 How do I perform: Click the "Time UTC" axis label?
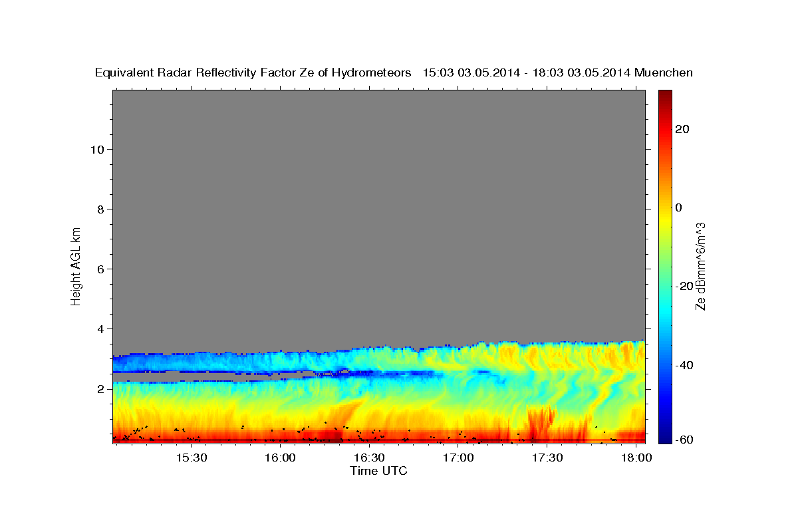[x=378, y=471]
